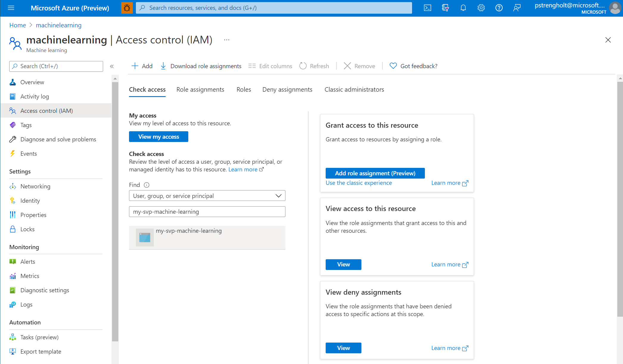Open the hamburger portal menu
The image size is (623, 364).
click(x=11, y=8)
